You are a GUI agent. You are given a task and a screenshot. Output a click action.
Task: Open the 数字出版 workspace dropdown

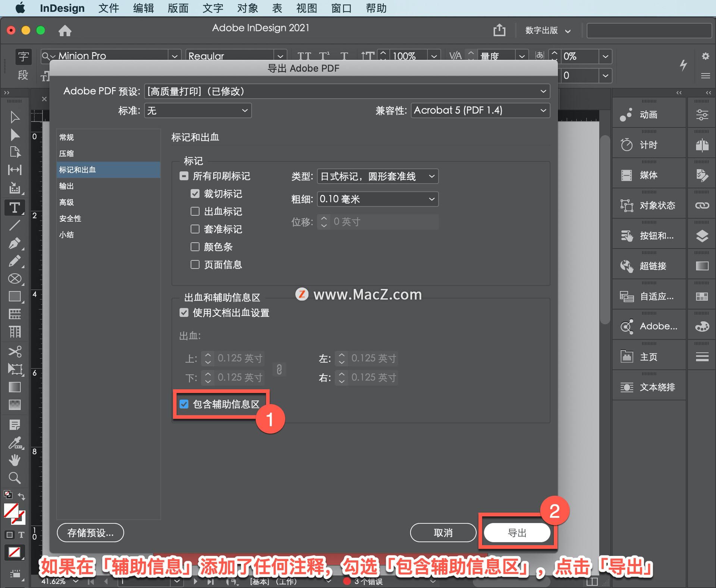click(547, 31)
